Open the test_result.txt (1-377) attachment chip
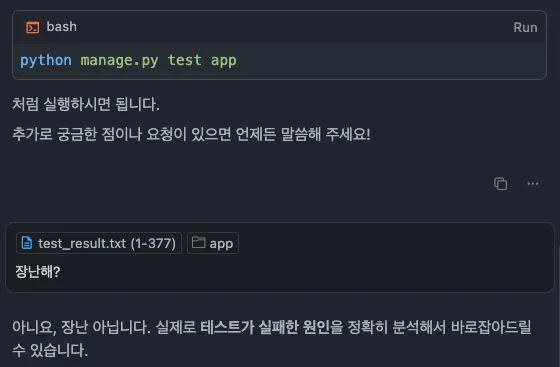The width and height of the screenshot is (560, 367). (x=99, y=243)
